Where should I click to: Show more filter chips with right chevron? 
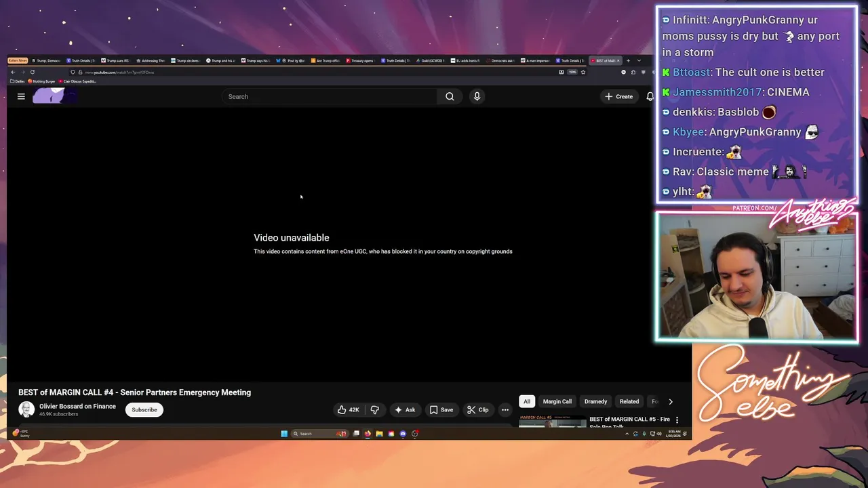(x=671, y=401)
